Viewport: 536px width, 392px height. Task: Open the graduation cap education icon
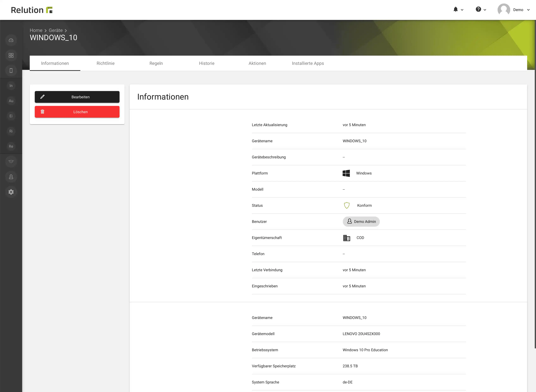coord(11,162)
